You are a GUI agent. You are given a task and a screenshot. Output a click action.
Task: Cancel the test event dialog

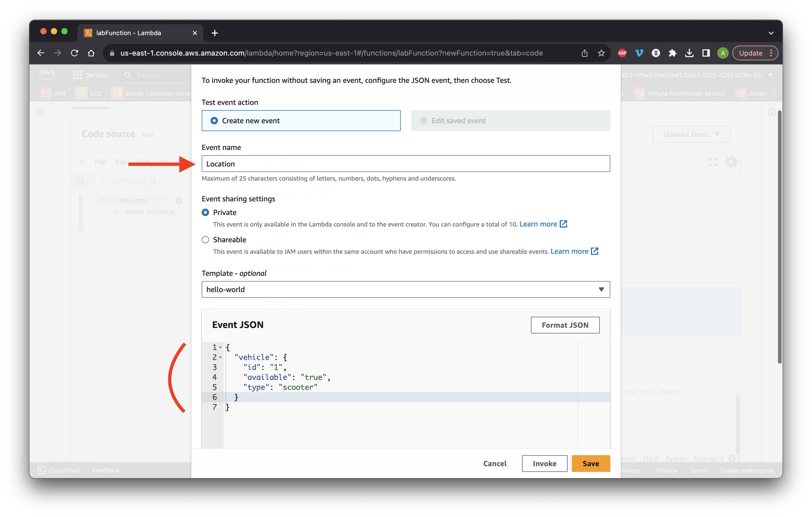click(495, 463)
